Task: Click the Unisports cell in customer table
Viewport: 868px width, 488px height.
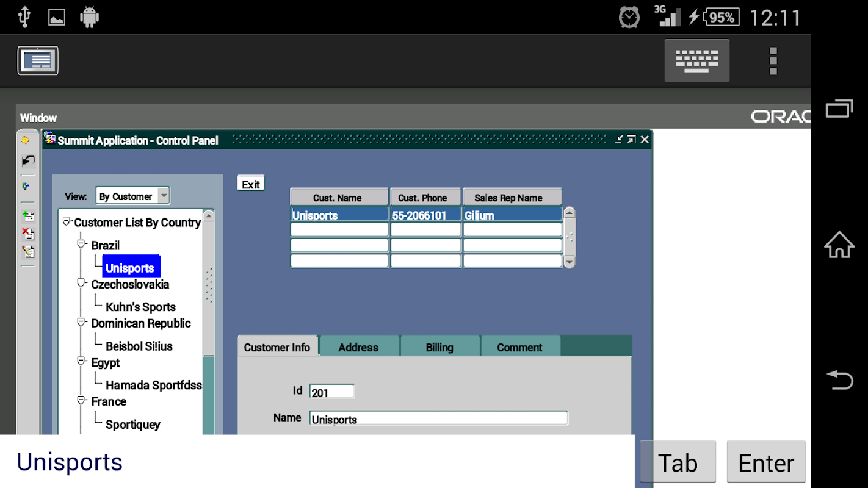Action: [339, 214]
